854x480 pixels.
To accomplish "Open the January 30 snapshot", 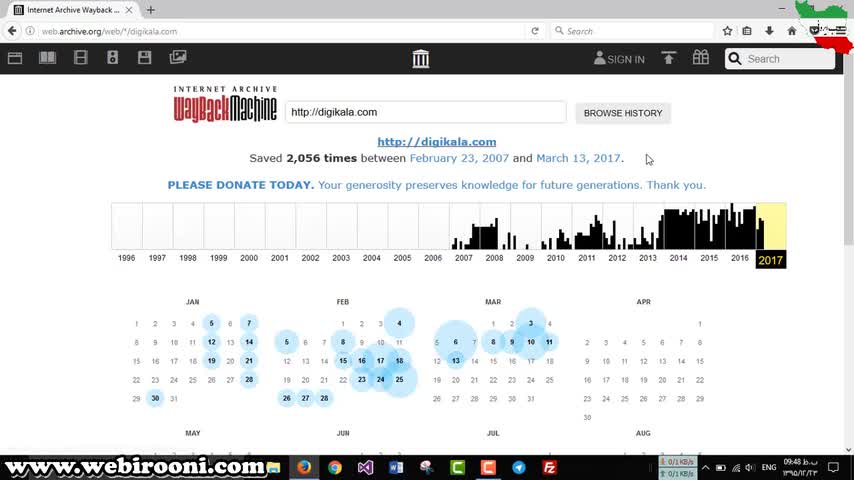I will click(x=155, y=398).
